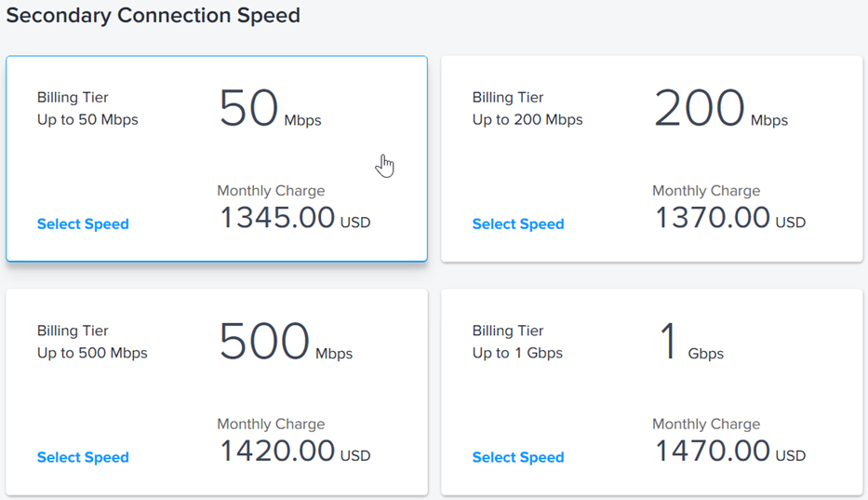This screenshot has width=868, height=500.
Task: Click Select Speed for 1 Gbps tier
Action: [x=518, y=457]
